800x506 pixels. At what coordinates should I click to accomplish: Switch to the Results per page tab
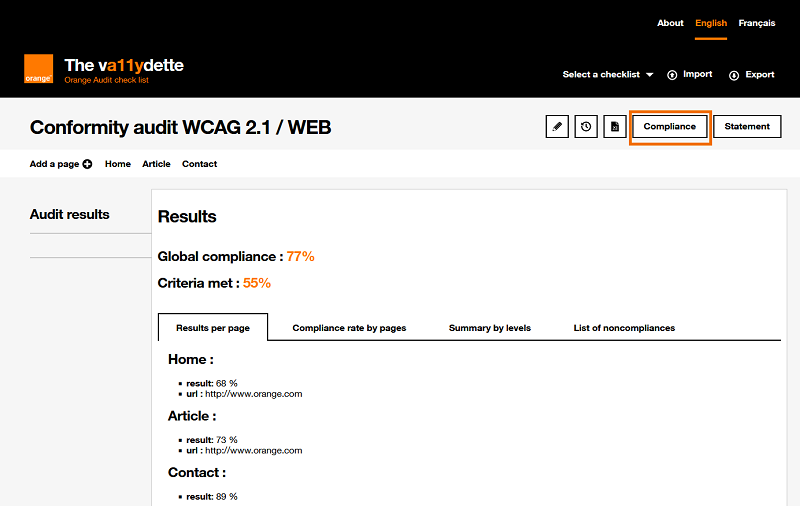tap(213, 327)
